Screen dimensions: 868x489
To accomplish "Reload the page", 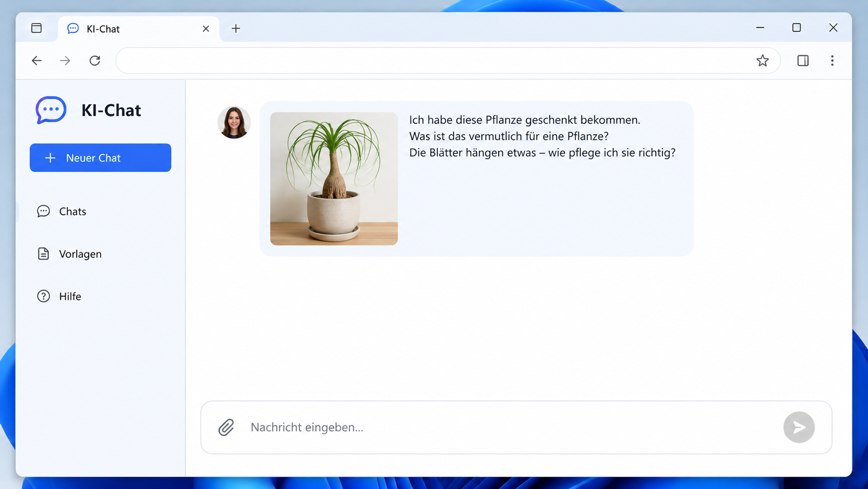I will [x=94, y=61].
